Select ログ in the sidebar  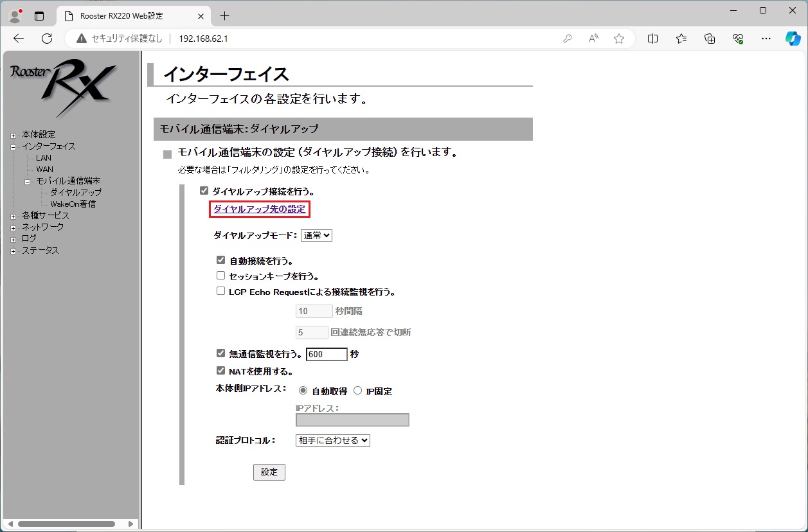[x=30, y=238]
